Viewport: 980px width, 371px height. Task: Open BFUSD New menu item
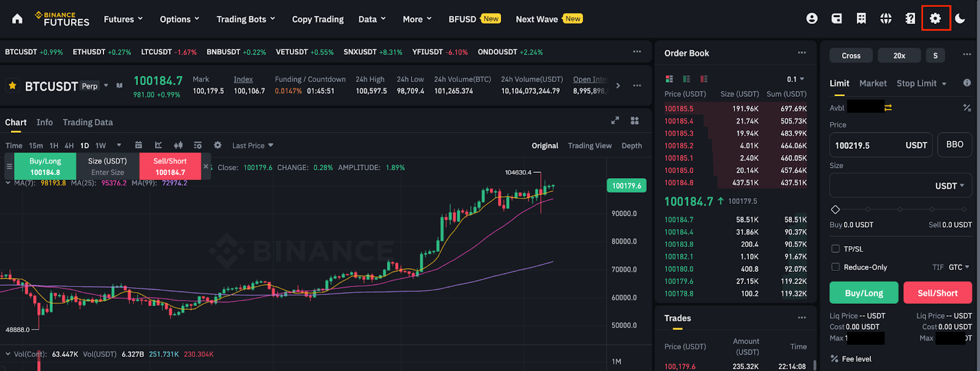[474, 19]
